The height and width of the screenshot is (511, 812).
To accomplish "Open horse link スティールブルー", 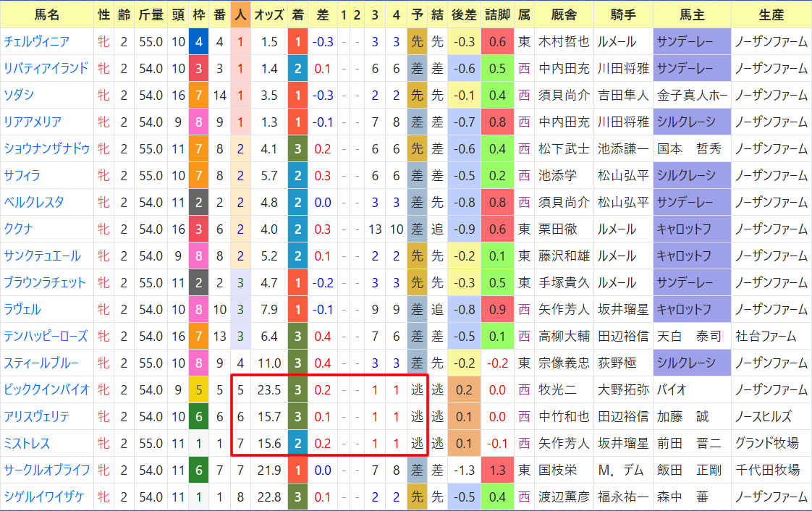I will (41, 363).
